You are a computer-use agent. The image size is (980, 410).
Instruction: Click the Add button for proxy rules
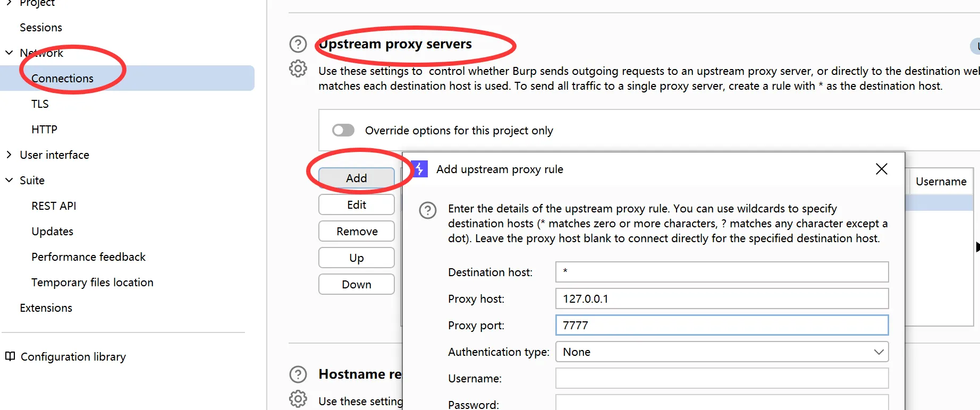tap(356, 178)
